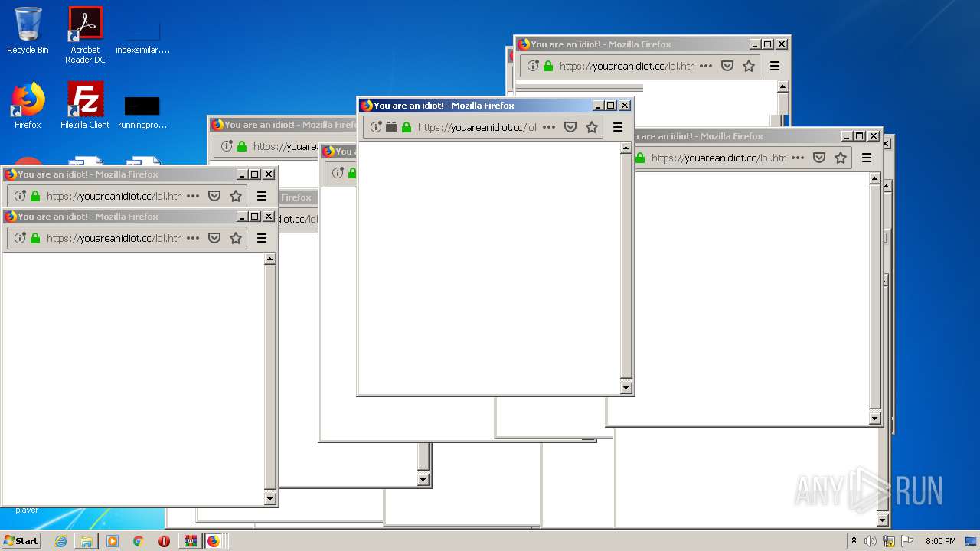Open volume control in system tray
The height and width of the screenshot is (551, 980).
pos(870,541)
